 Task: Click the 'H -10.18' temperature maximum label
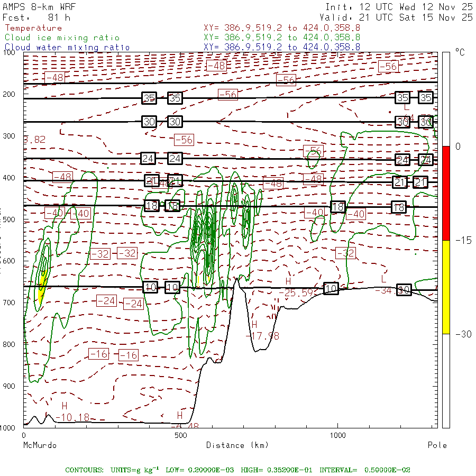(72, 412)
